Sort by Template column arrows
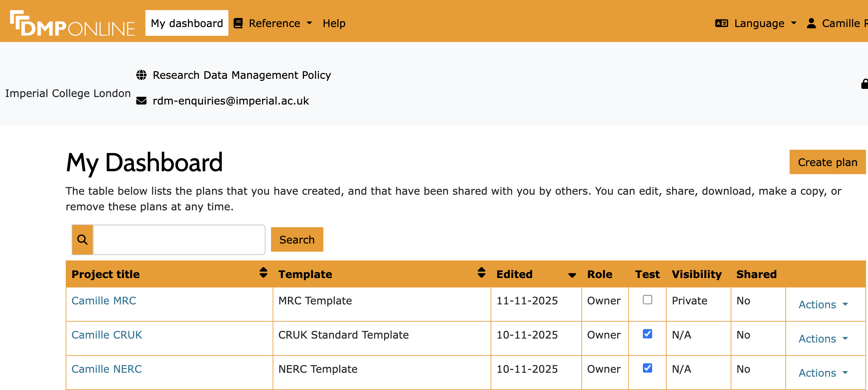The width and height of the screenshot is (868, 390). pyautogui.click(x=481, y=273)
